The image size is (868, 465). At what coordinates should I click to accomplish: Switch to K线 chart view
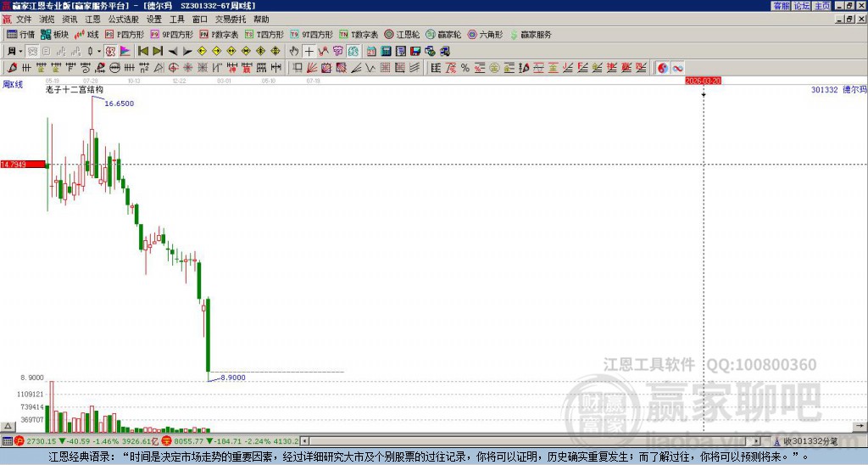click(x=86, y=34)
